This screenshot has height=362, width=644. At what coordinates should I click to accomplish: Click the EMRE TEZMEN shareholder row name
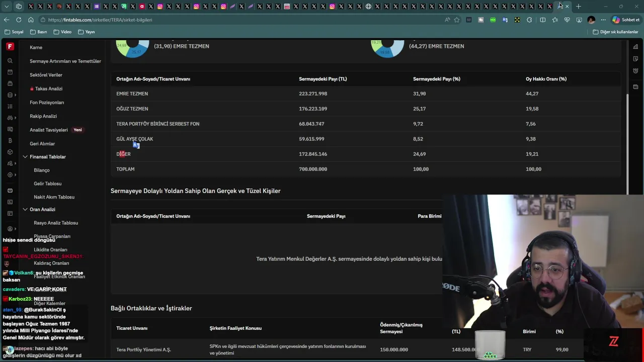click(x=132, y=94)
